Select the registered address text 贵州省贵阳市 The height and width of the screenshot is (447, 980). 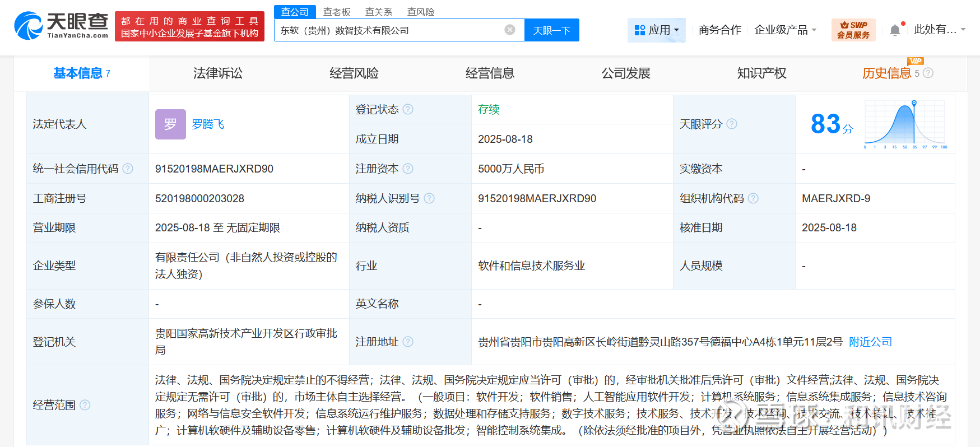pyautogui.click(x=660, y=342)
